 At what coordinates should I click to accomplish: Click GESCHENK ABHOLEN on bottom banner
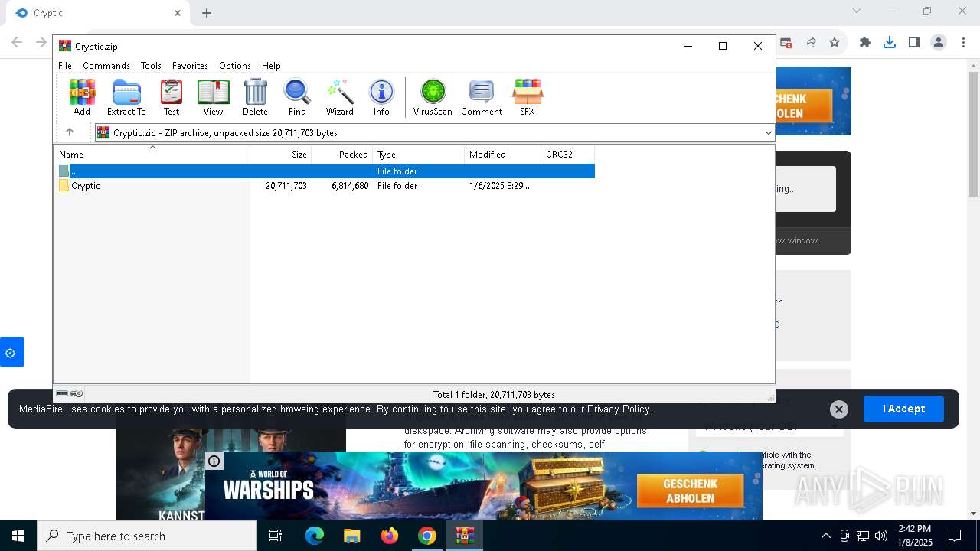click(x=690, y=491)
